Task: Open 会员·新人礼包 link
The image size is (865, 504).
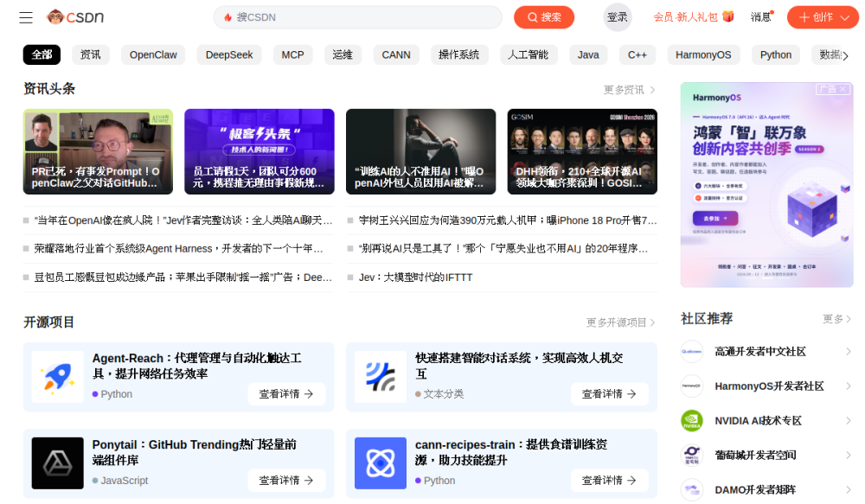Action: (x=686, y=17)
